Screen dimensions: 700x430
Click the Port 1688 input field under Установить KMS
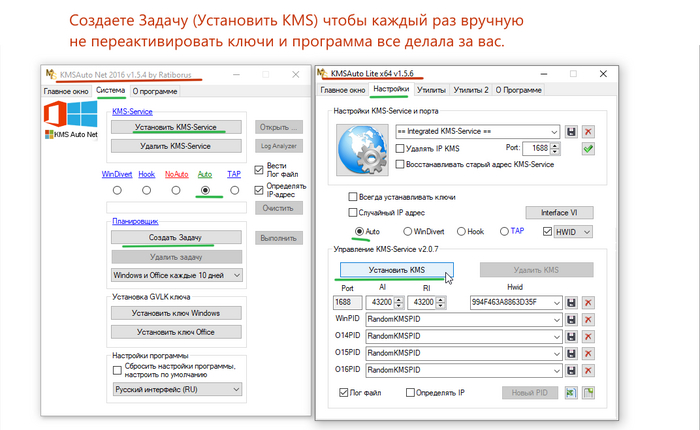[348, 302]
